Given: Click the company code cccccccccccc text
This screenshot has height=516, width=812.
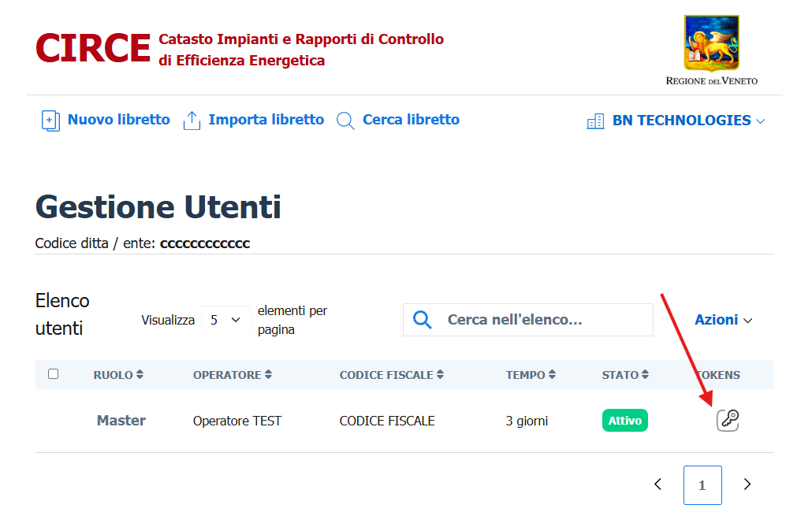Looking at the screenshot, I should [x=205, y=243].
